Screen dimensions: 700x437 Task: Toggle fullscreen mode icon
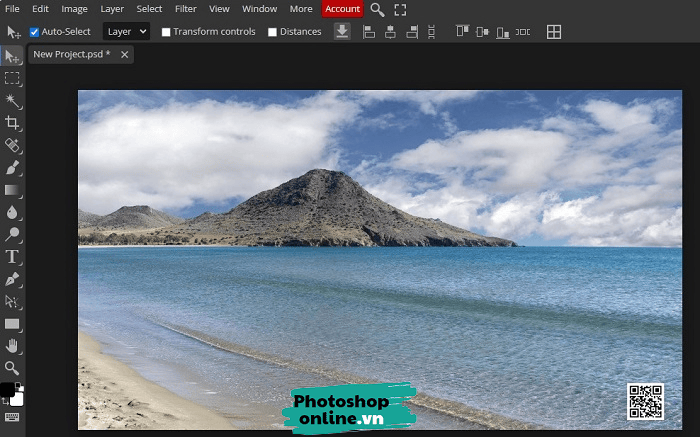(x=400, y=10)
